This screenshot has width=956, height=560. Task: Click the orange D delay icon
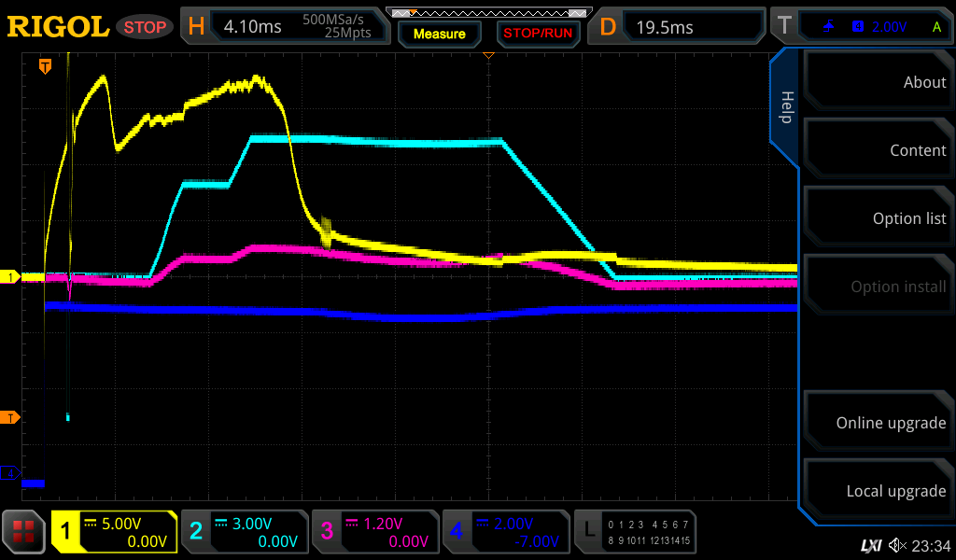608,27
